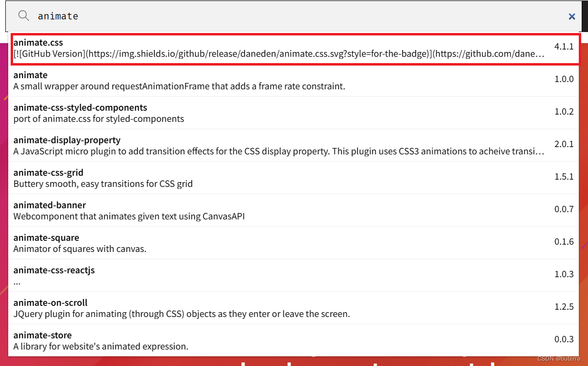Click "A JavaScript micro plugin" description
Image resolution: width=588 pixels, height=366 pixels.
point(279,151)
